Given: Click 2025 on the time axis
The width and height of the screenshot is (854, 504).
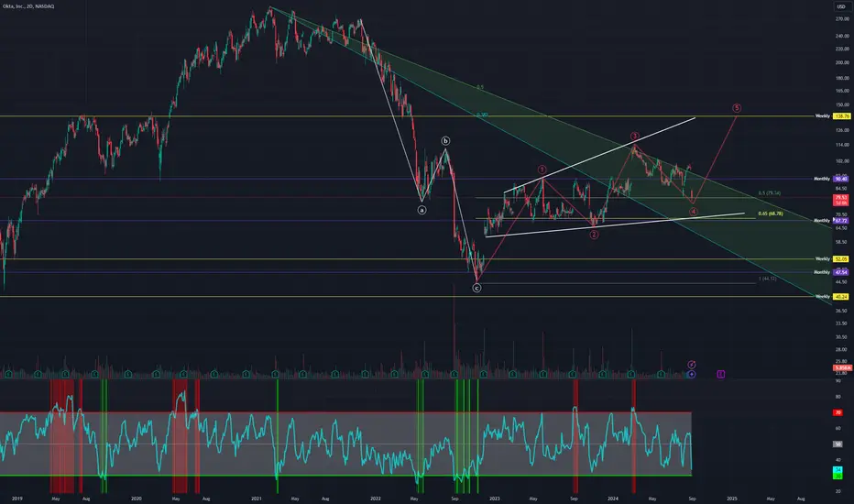Looking at the screenshot, I should click(x=732, y=498).
